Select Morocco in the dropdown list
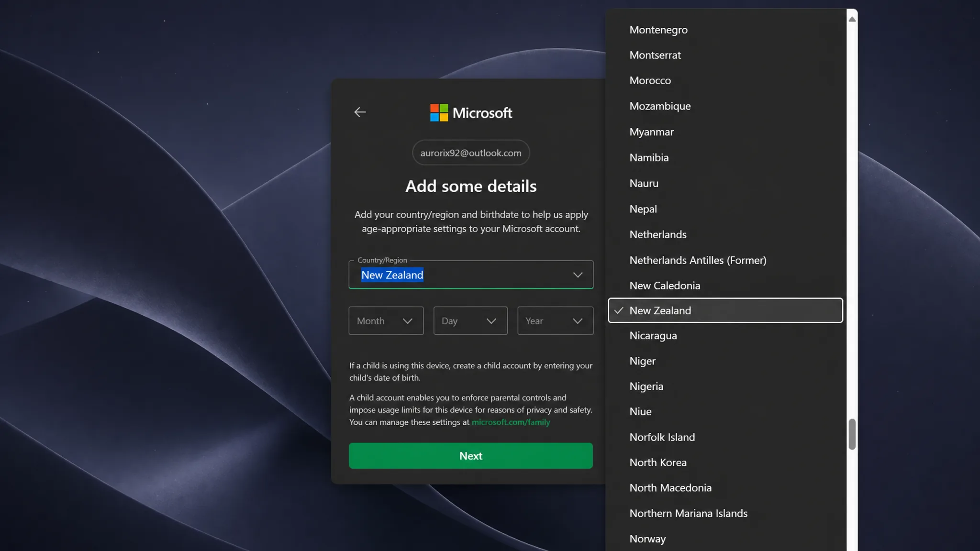 [725, 80]
